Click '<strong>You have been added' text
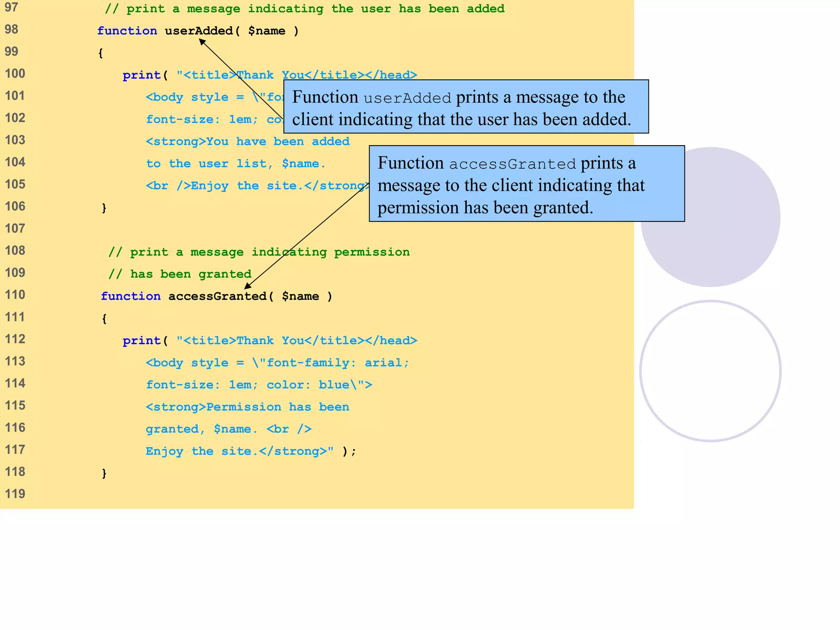The image size is (840, 630). pyautogui.click(x=248, y=142)
